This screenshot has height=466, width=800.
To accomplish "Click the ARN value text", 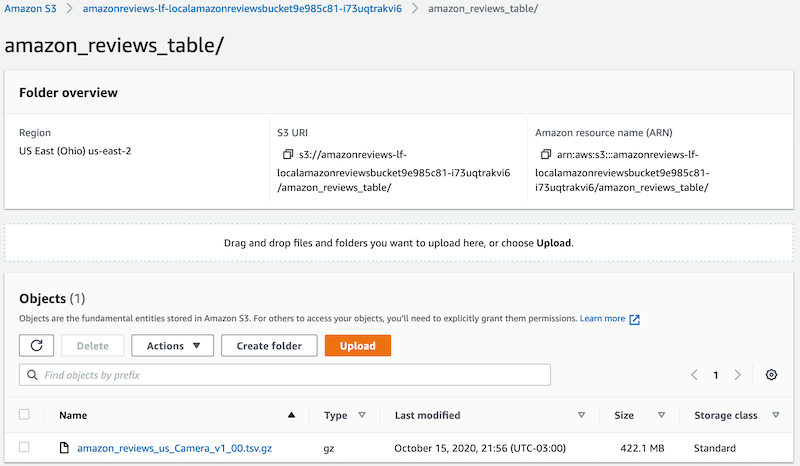I will pyautogui.click(x=622, y=171).
